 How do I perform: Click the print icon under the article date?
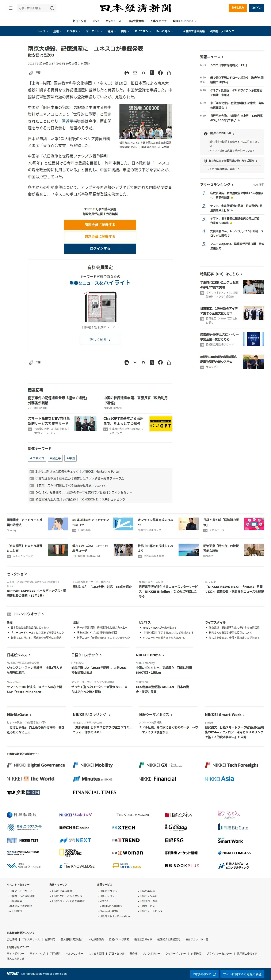pyautogui.click(x=126, y=73)
